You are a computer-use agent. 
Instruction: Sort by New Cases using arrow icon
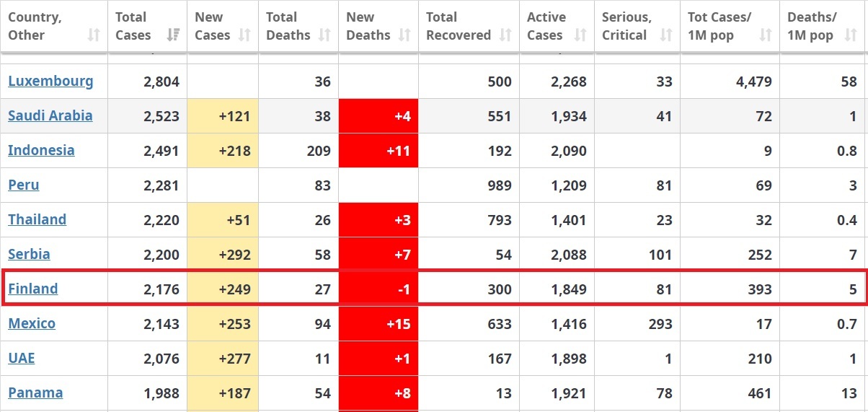click(245, 35)
